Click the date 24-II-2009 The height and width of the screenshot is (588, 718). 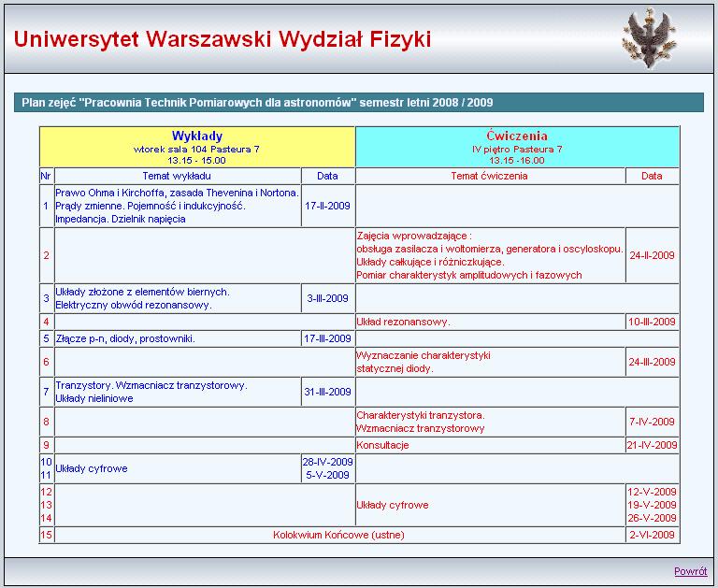652,255
